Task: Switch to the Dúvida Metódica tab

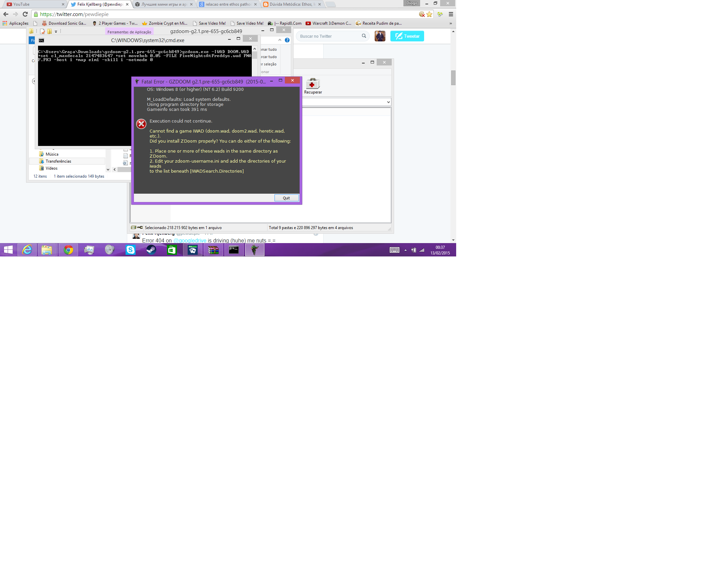Action: click(x=292, y=4)
